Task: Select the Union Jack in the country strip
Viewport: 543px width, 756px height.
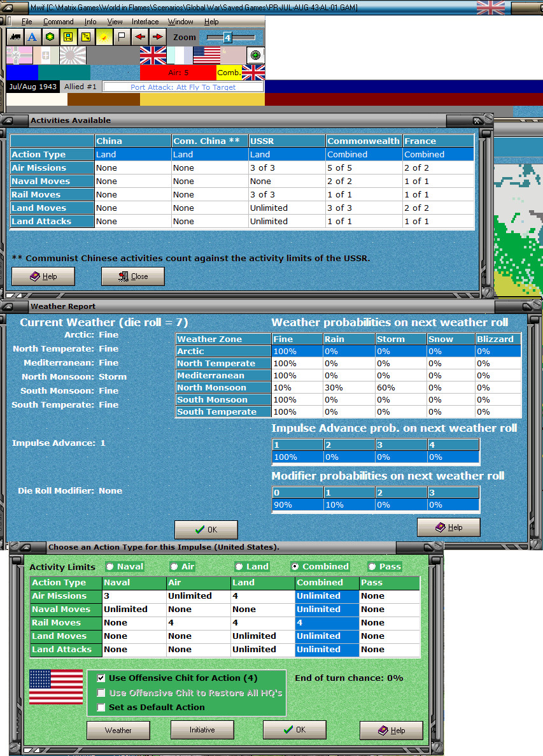Action: click(x=153, y=55)
